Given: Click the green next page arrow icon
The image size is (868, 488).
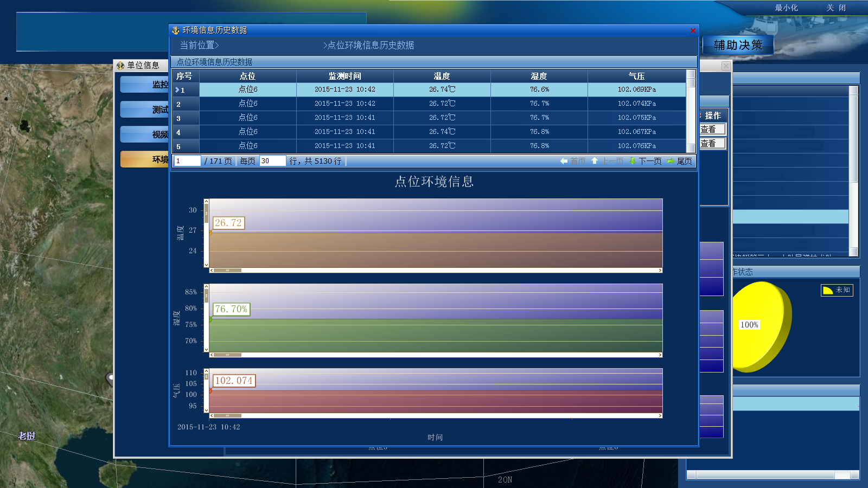Looking at the screenshot, I should click(633, 161).
